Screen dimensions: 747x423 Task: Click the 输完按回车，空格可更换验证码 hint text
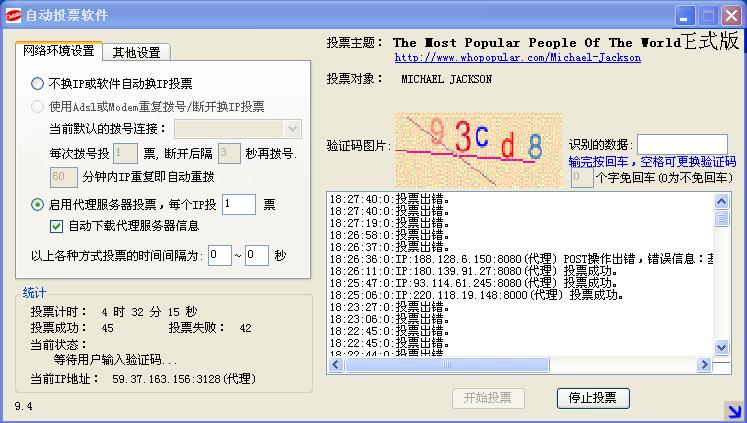(652, 161)
